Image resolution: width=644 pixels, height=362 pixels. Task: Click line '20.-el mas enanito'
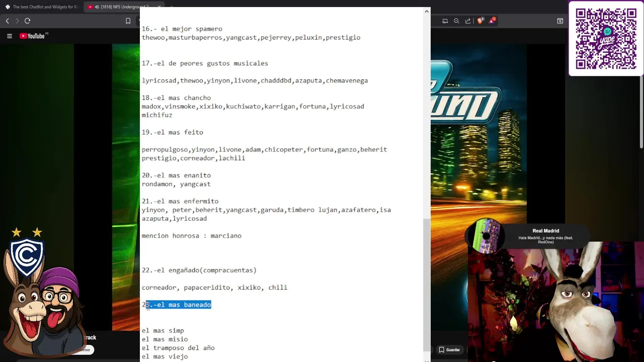tap(176, 175)
